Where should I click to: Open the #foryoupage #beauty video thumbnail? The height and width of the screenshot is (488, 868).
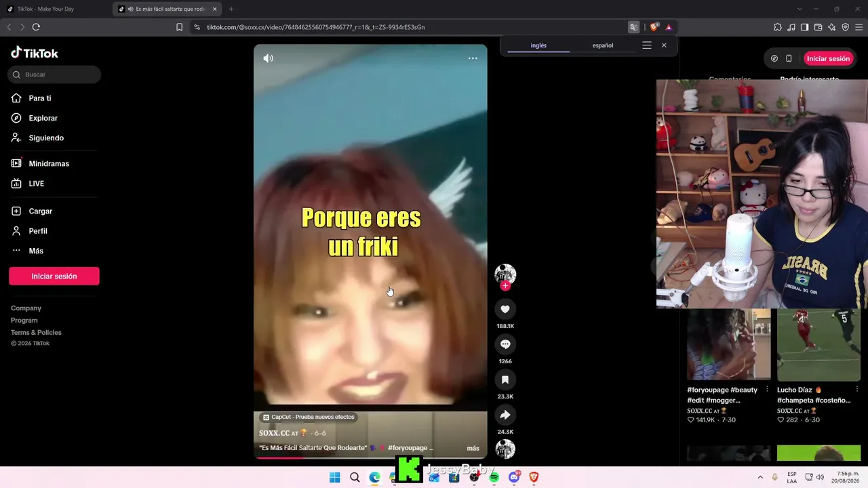729,344
